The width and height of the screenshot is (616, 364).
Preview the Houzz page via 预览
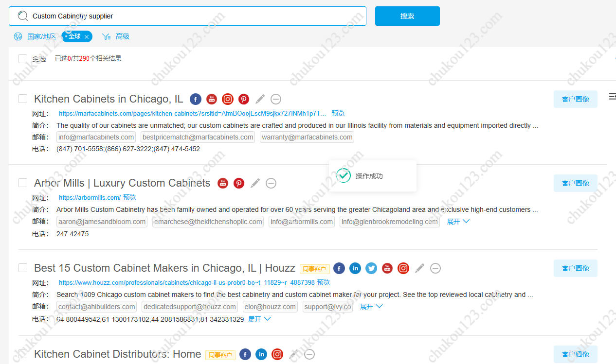pos(324,282)
